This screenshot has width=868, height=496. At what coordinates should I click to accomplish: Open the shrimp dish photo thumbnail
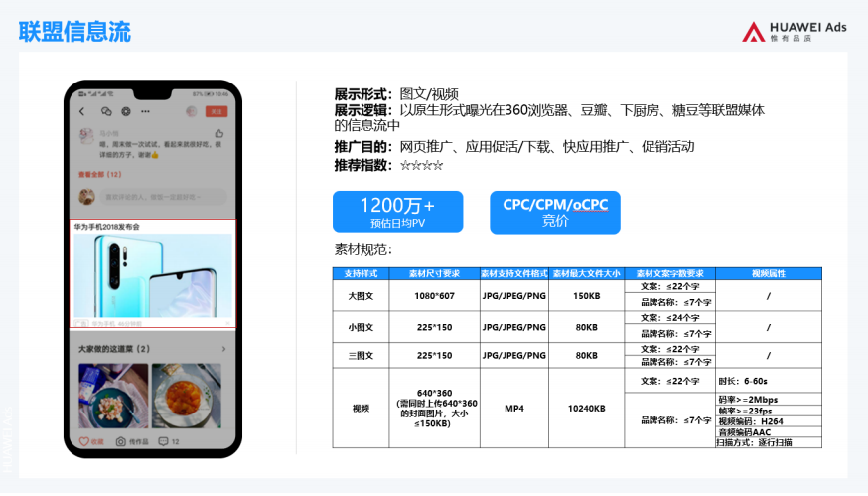point(113,396)
